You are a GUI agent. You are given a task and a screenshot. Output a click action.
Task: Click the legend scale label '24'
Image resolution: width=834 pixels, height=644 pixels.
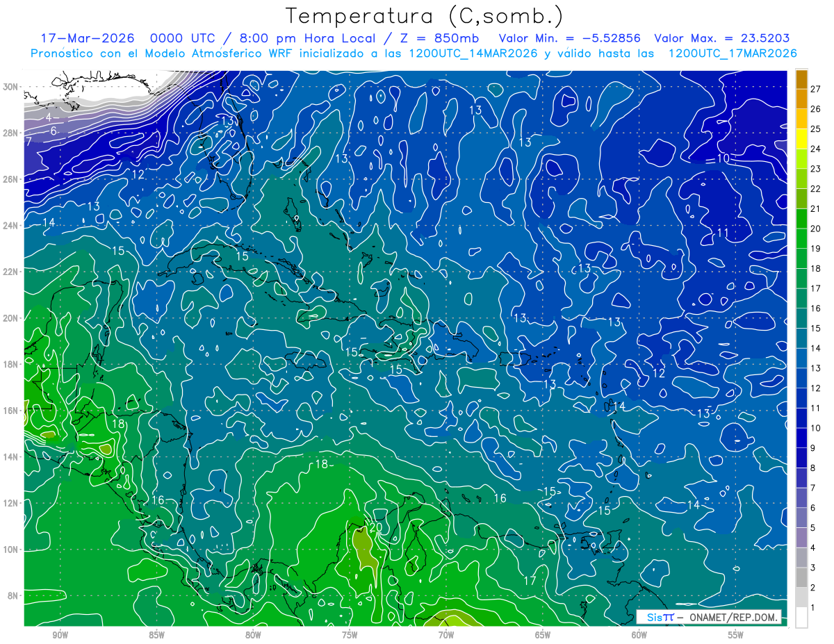coord(815,149)
